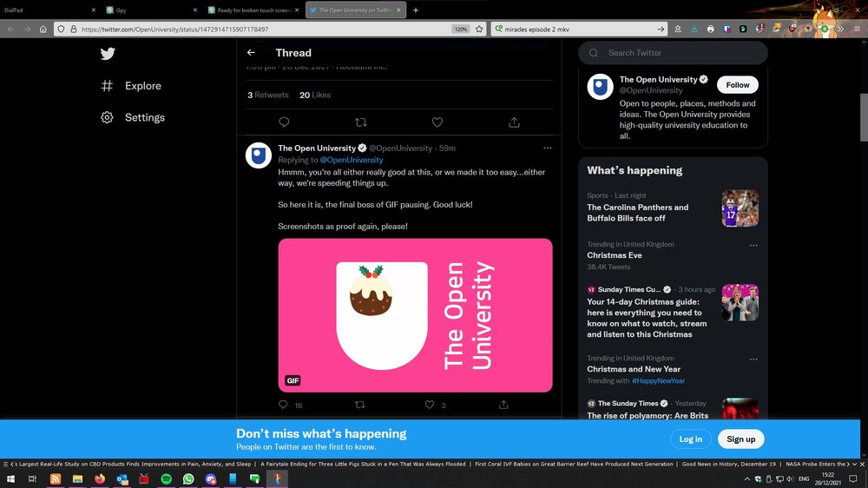Switch to the Ready for broken touch screen tab

click(x=253, y=10)
